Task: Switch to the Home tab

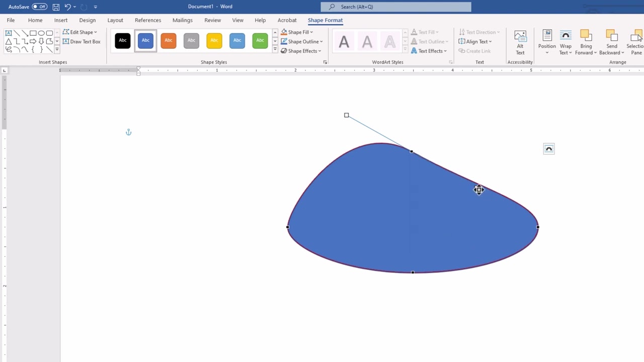Action: [x=35, y=20]
